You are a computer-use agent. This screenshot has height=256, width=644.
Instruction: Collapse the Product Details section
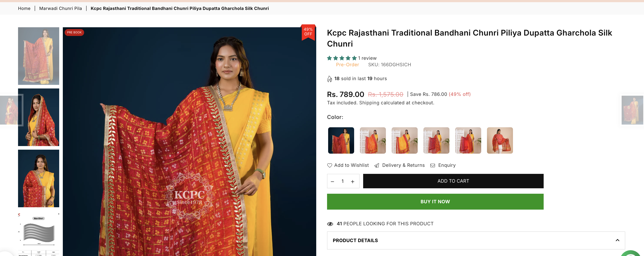(x=617, y=240)
